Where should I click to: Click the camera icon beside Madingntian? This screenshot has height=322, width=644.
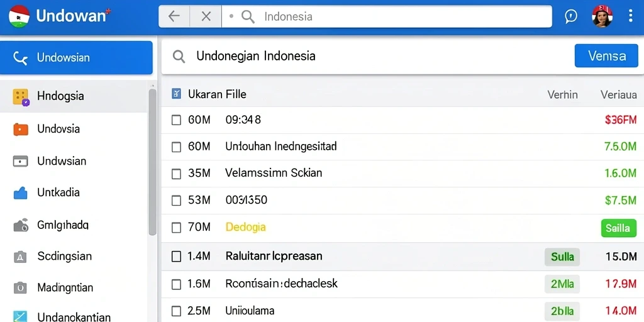[x=20, y=287]
